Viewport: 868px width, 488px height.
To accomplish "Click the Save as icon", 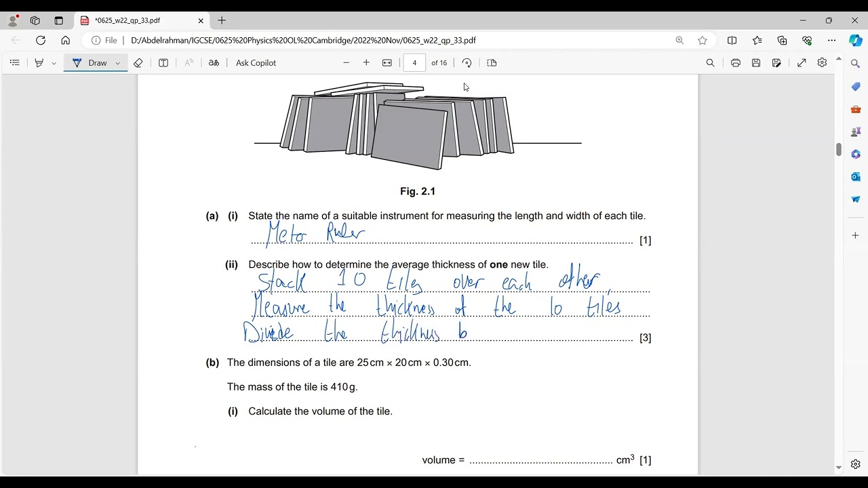I will click(776, 62).
